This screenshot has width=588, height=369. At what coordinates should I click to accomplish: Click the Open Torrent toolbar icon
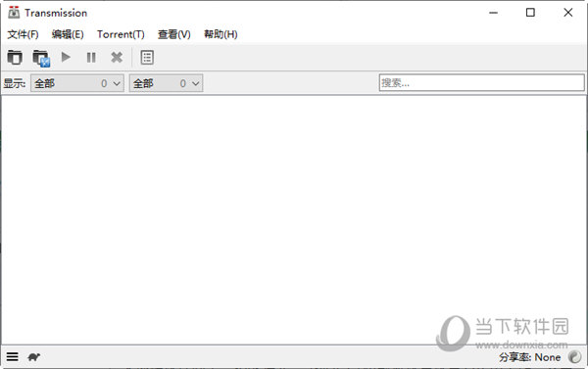[15, 58]
